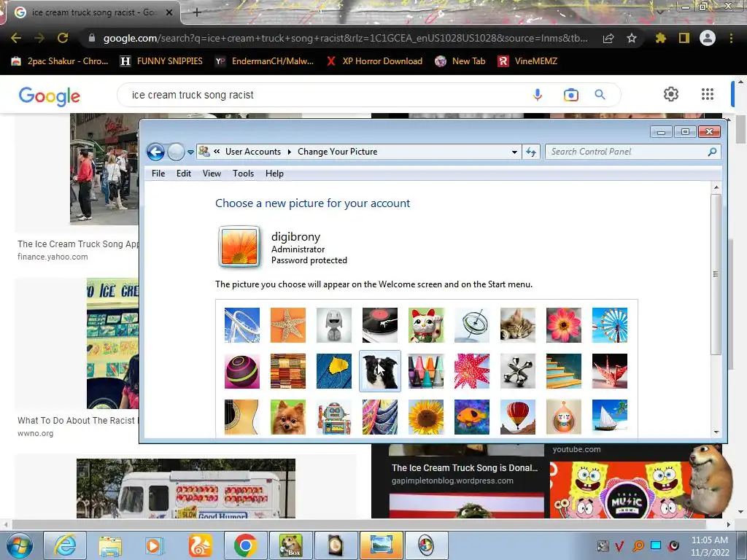Search by voice microphone icon
Viewport: 747px width, 560px height.
click(x=538, y=95)
